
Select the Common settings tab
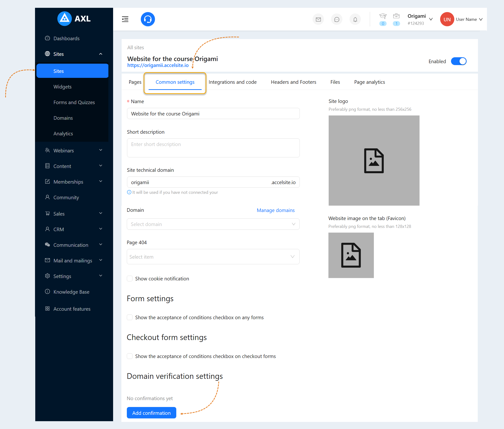coord(175,82)
